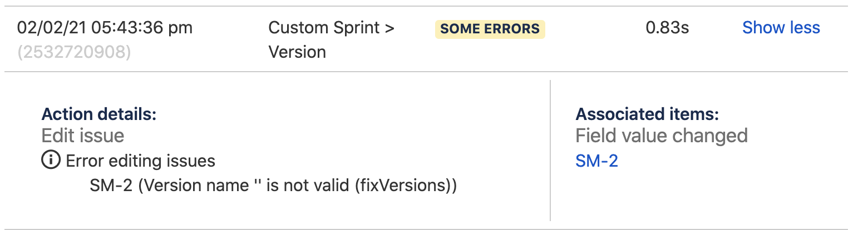
Task: Click the Error editing issues text
Action: click(x=140, y=161)
